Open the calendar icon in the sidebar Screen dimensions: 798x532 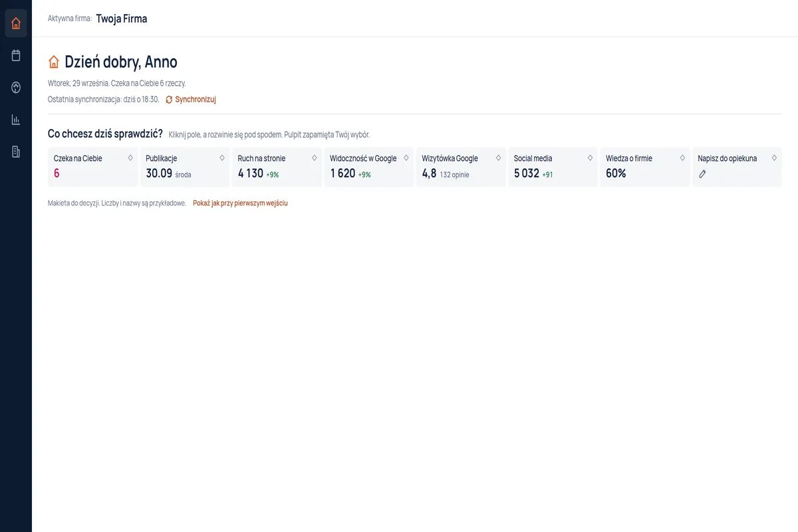16,55
